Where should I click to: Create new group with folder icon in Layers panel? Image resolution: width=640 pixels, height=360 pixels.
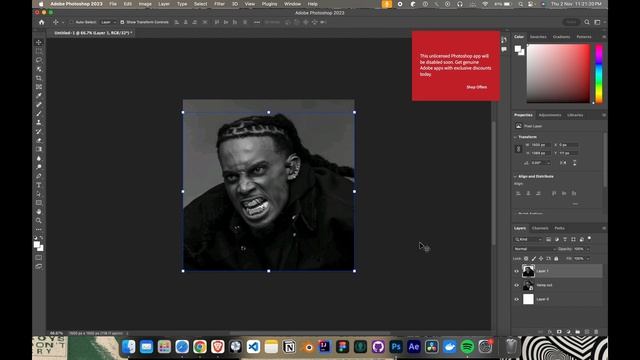tap(577, 332)
